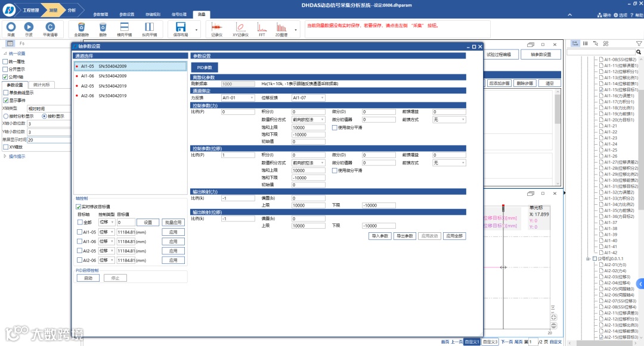Click the DHDAS application logo

tap(8, 10)
